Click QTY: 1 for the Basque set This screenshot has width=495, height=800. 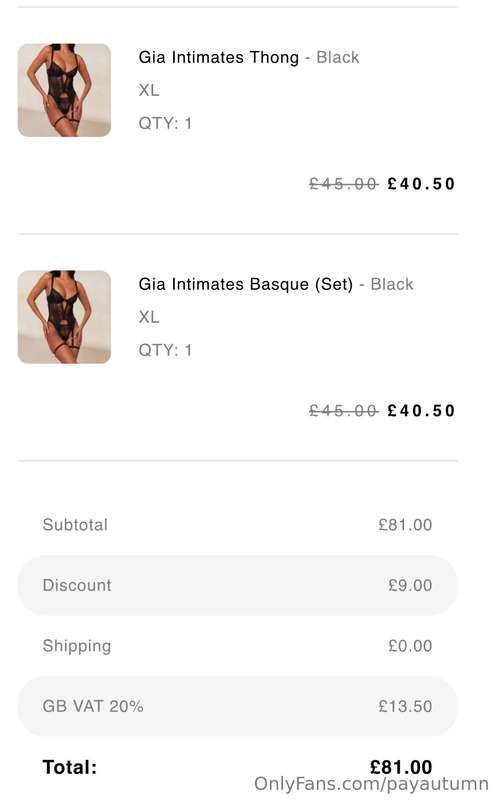pyautogui.click(x=165, y=350)
